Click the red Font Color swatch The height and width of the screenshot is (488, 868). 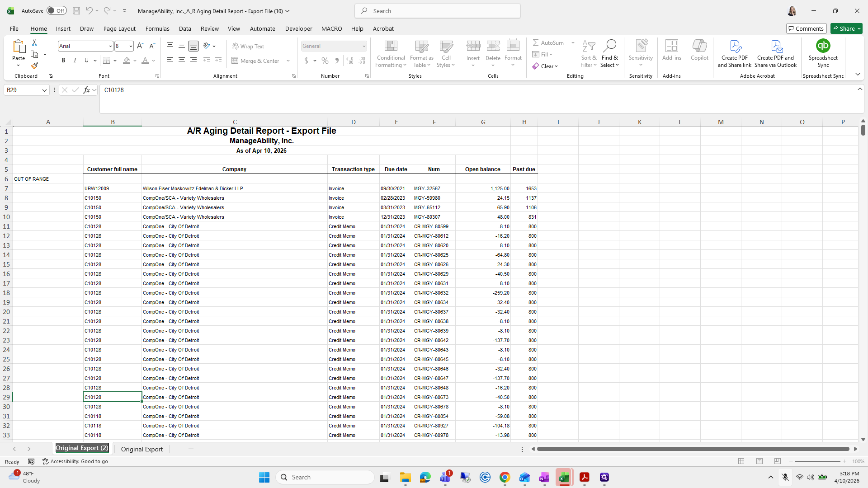click(145, 61)
